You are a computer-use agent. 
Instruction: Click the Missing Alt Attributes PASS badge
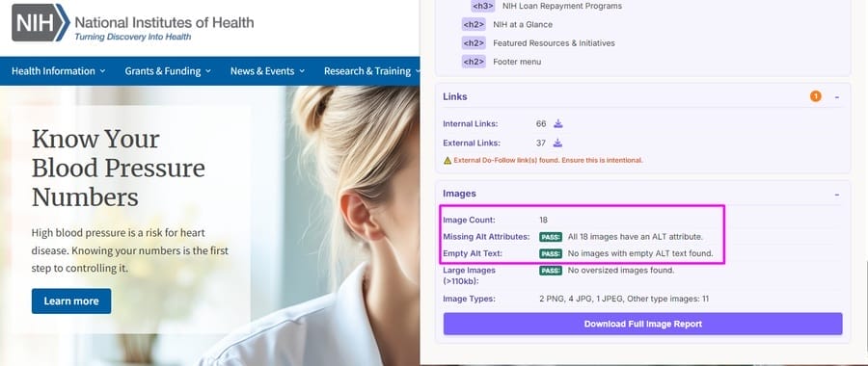(x=551, y=237)
